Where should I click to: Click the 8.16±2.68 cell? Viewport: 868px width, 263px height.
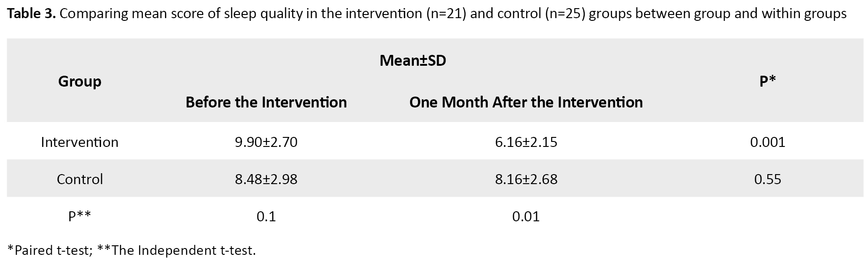pos(526,180)
